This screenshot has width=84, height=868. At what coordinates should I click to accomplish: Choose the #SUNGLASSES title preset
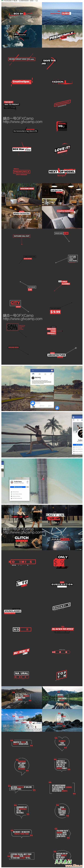point(13,611)
